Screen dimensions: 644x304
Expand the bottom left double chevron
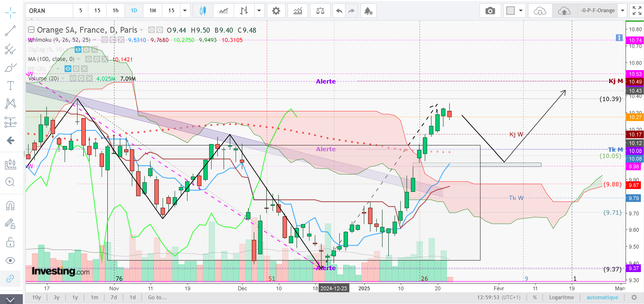10,299
